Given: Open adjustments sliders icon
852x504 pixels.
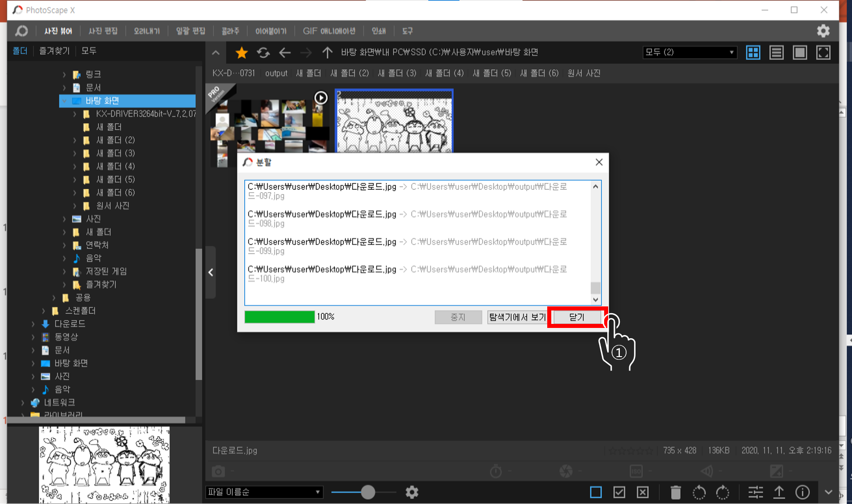Looking at the screenshot, I should click(x=756, y=492).
